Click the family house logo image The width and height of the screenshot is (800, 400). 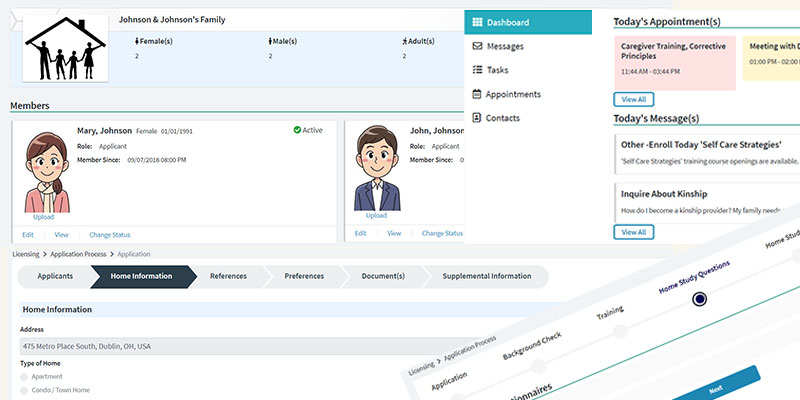click(65, 48)
